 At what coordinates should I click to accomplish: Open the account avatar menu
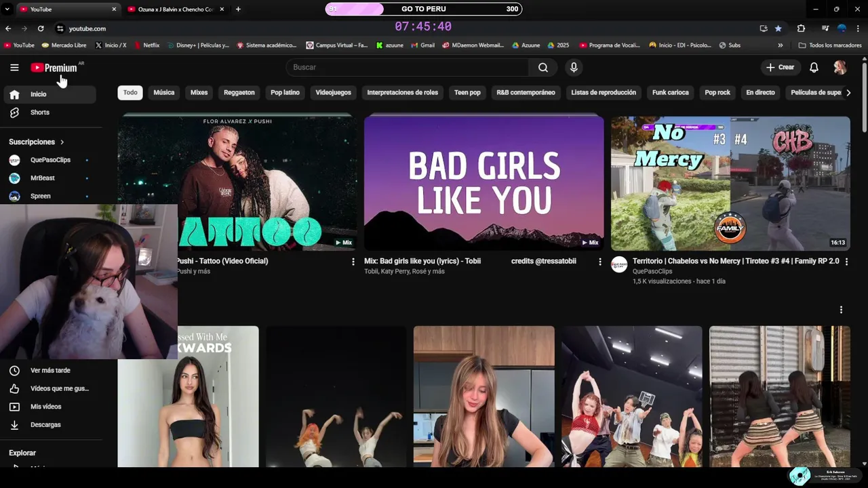click(x=840, y=67)
